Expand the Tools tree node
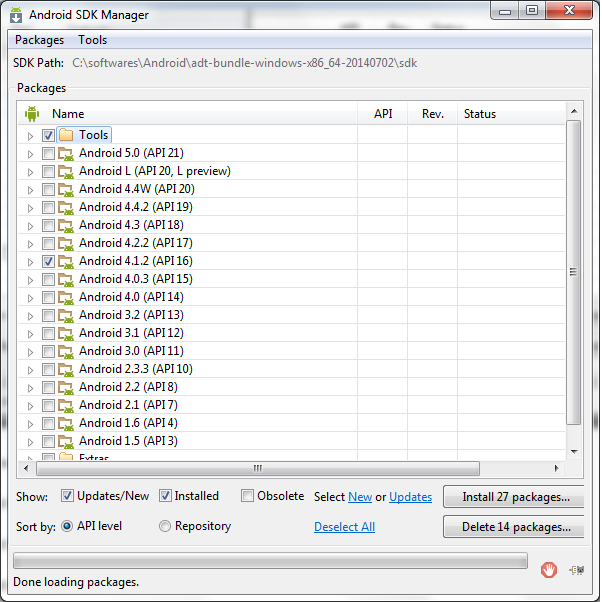Image resolution: width=602 pixels, height=602 pixels. click(x=30, y=136)
